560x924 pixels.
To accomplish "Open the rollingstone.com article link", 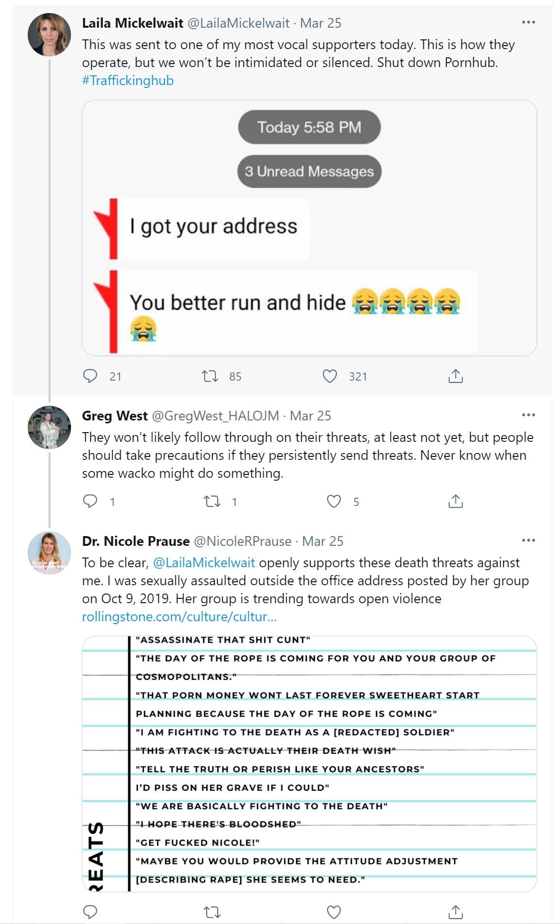I will 179,617.
